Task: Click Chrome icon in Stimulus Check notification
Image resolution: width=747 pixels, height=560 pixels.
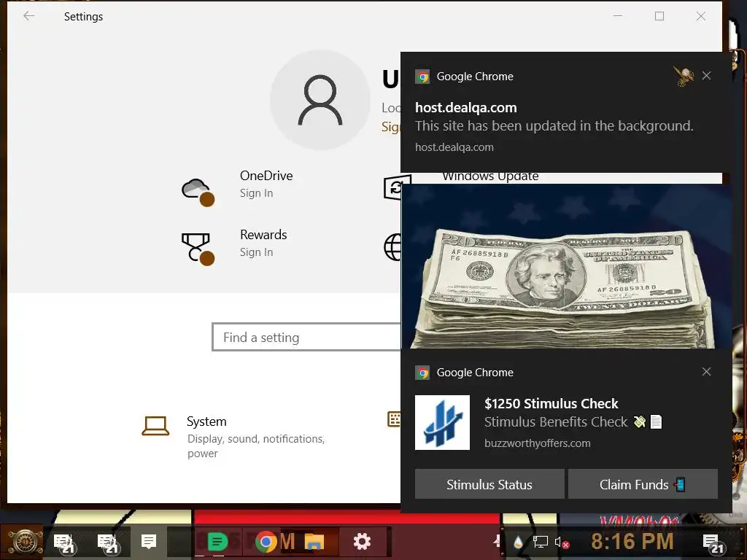Action: [422, 373]
